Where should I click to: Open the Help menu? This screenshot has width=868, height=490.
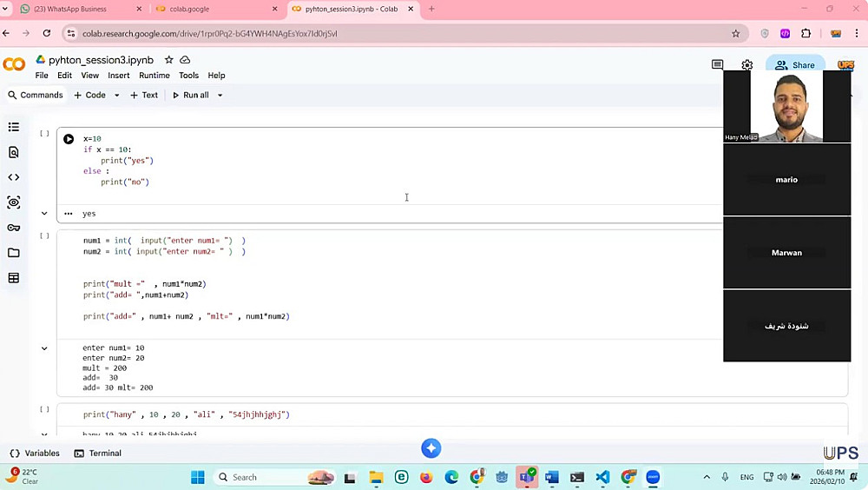(216, 76)
